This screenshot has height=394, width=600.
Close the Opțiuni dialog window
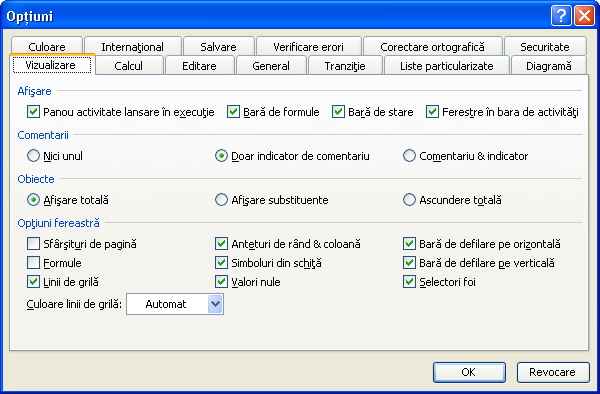coord(584,16)
